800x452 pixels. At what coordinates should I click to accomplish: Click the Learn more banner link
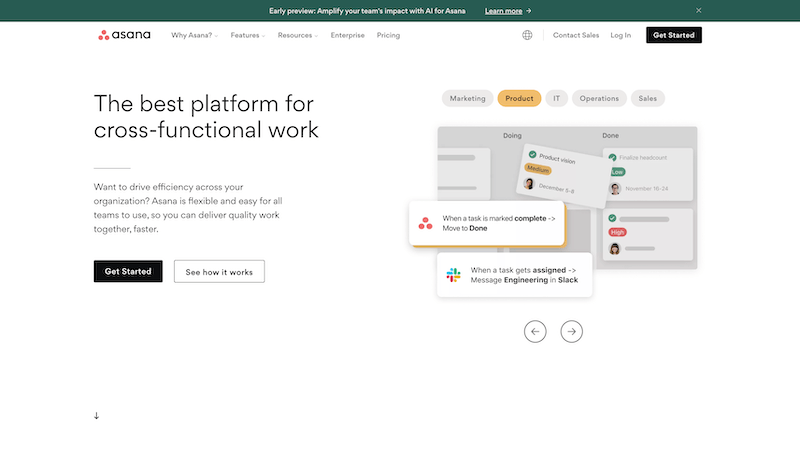click(x=508, y=11)
